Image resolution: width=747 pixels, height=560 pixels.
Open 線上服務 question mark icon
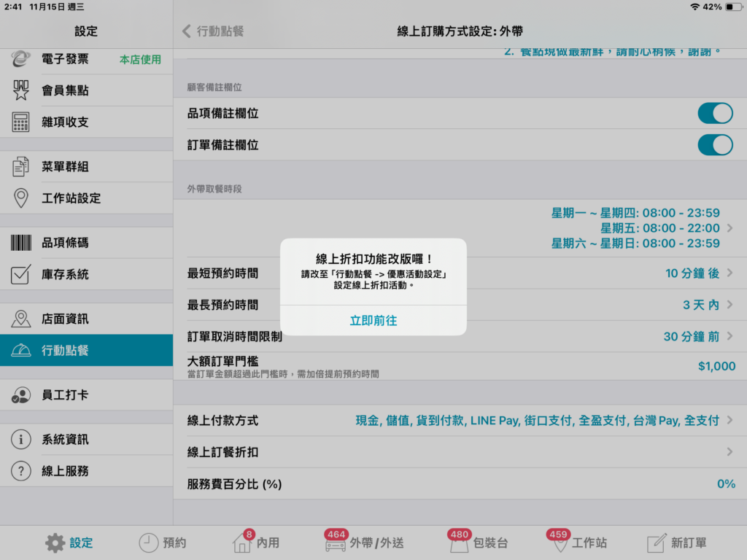pos(21,471)
